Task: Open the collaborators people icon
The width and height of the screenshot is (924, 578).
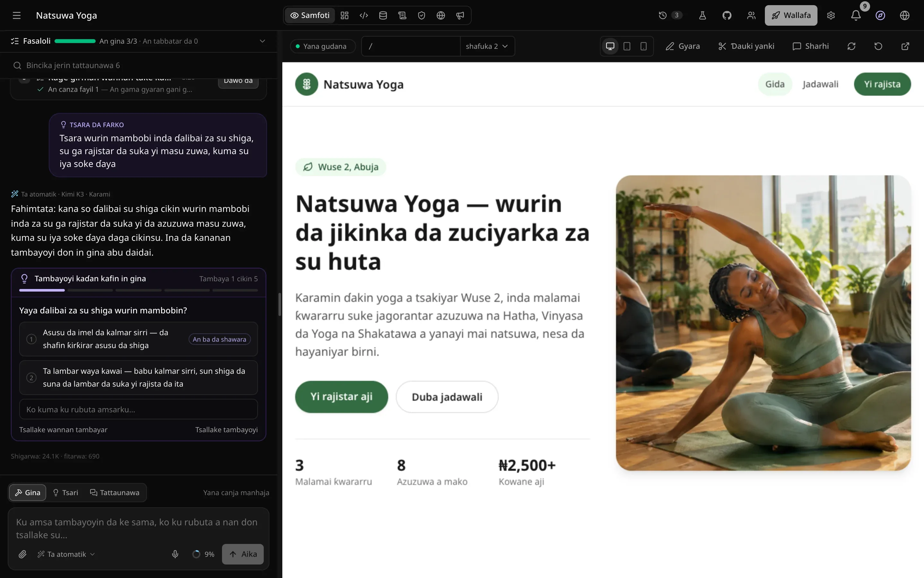Action: point(751,15)
